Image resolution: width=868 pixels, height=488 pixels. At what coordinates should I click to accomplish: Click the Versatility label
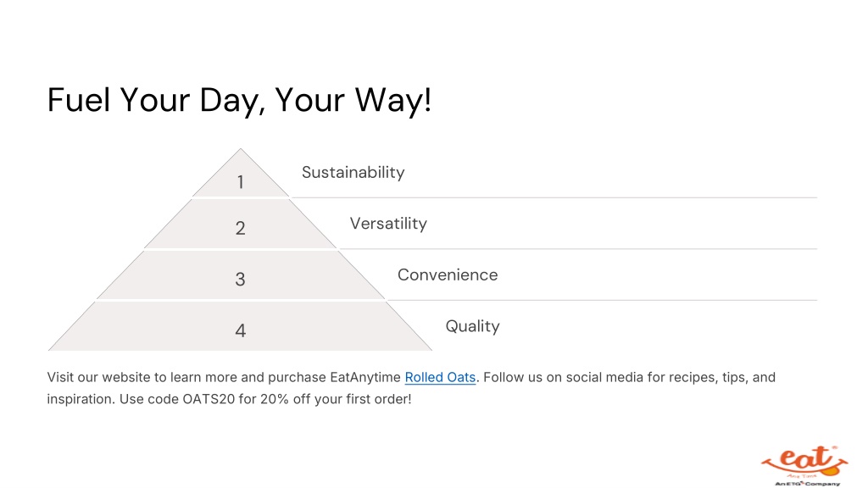(388, 224)
